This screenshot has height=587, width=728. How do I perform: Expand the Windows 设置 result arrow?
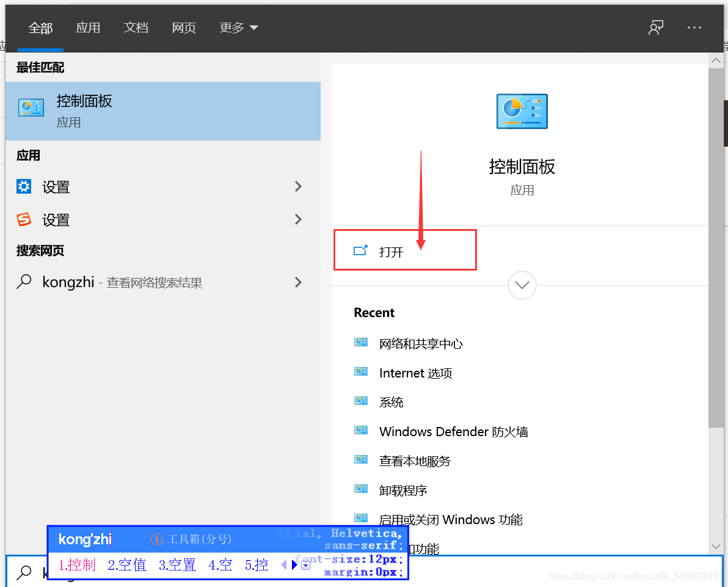[x=298, y=187]
